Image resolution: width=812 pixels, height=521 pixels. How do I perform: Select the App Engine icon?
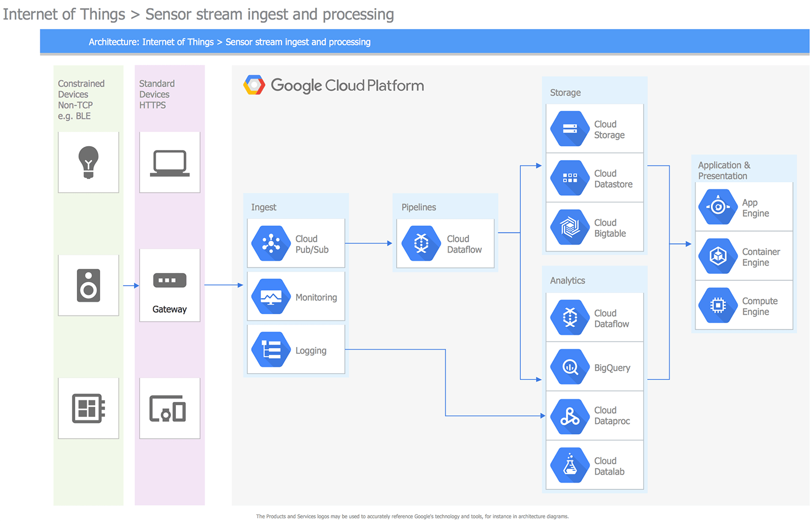point(718,207)
